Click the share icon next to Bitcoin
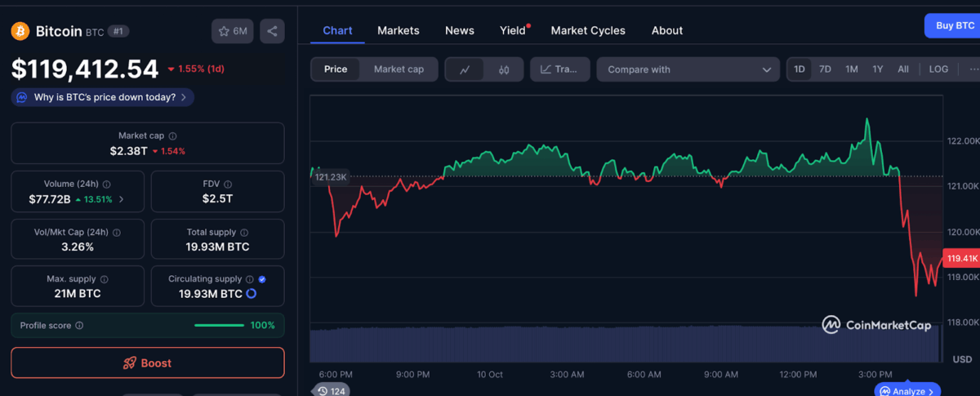 (272, 32)
